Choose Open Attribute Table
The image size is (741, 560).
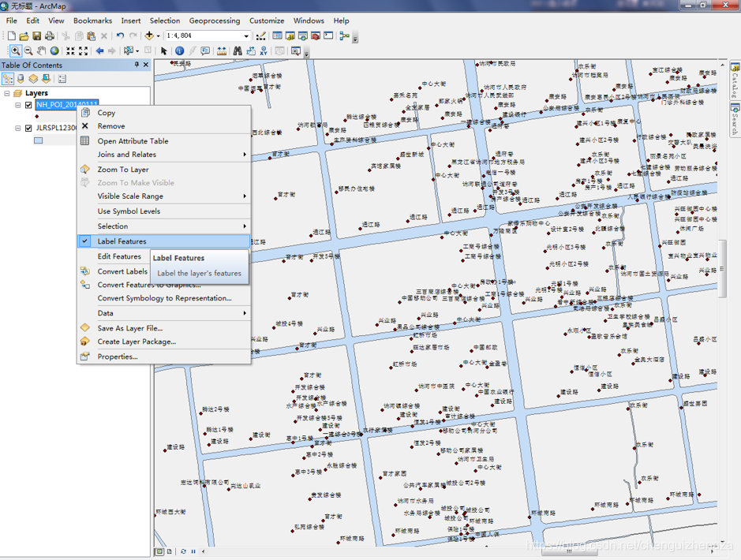click(x=163, y=141)
